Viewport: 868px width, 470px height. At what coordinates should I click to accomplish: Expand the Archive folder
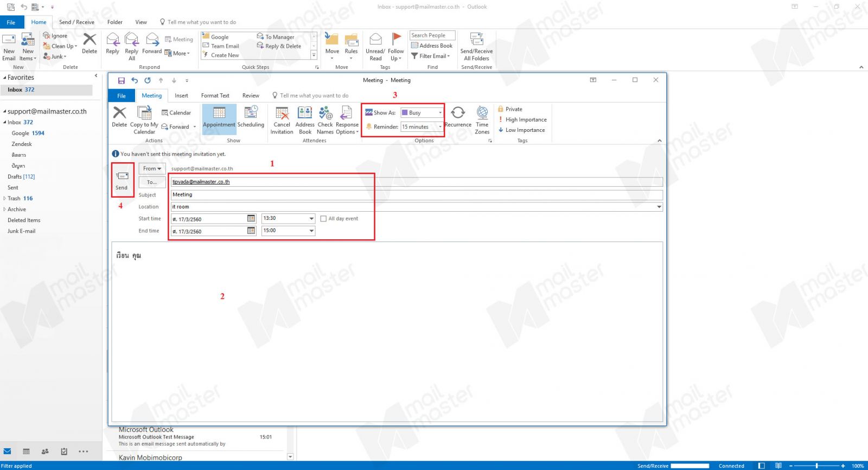coord(5,209)
